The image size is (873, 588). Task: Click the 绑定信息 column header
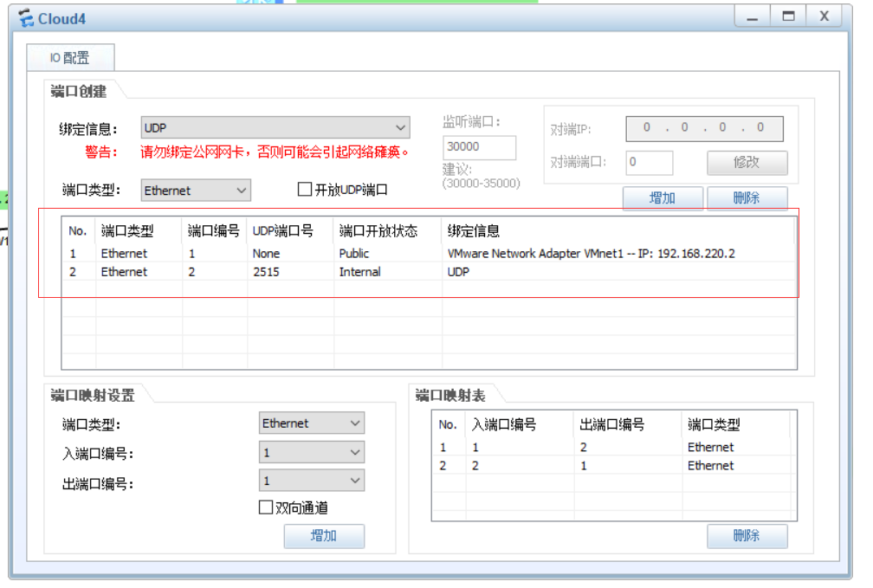[618, 230]
